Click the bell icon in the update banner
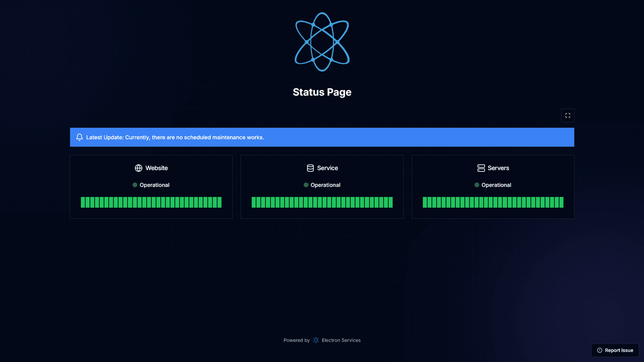Viewport: 644px width, 362px height. (80, 137)
